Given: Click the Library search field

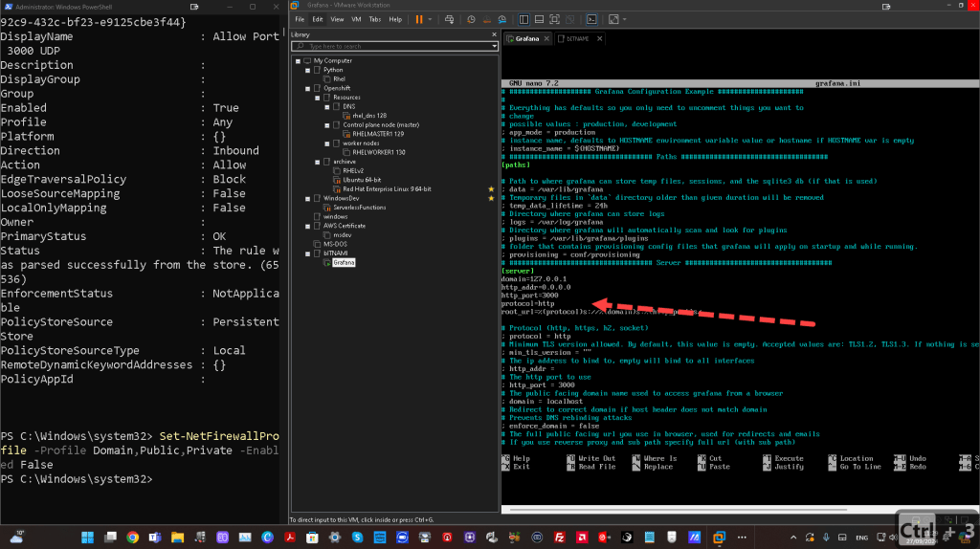Looking at the screenshot, I should point(397,46).
